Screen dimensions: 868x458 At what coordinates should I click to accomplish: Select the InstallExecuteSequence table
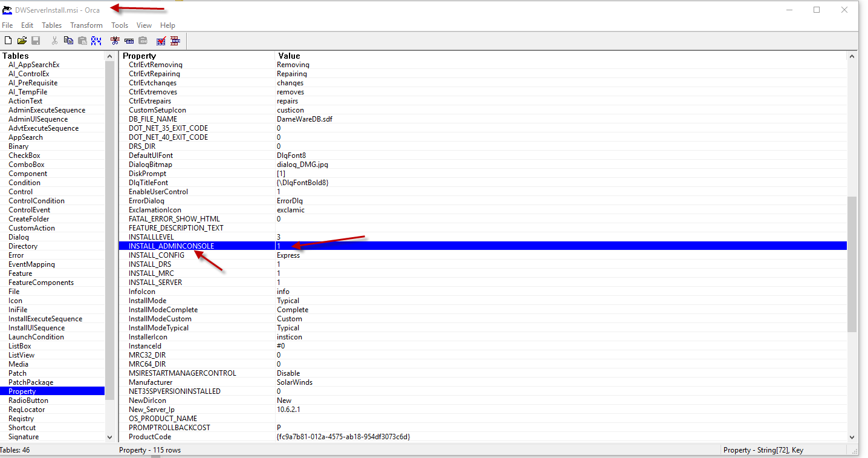point(45,319)
